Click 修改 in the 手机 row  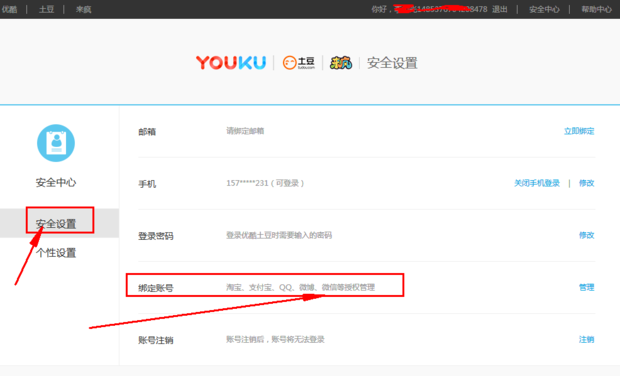pyautogui.click(x=586, y=183)
